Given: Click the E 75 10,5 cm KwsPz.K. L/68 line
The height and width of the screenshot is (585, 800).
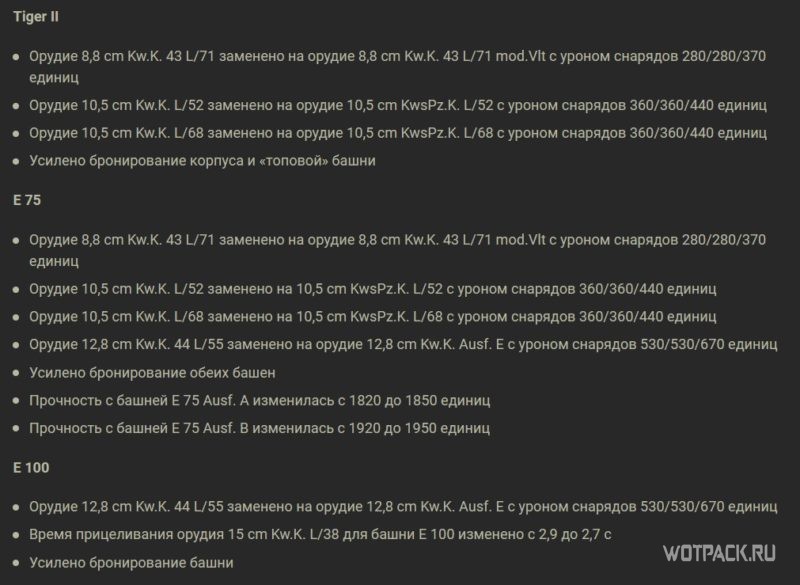Looking at the screenshot, I should (372, 316).
